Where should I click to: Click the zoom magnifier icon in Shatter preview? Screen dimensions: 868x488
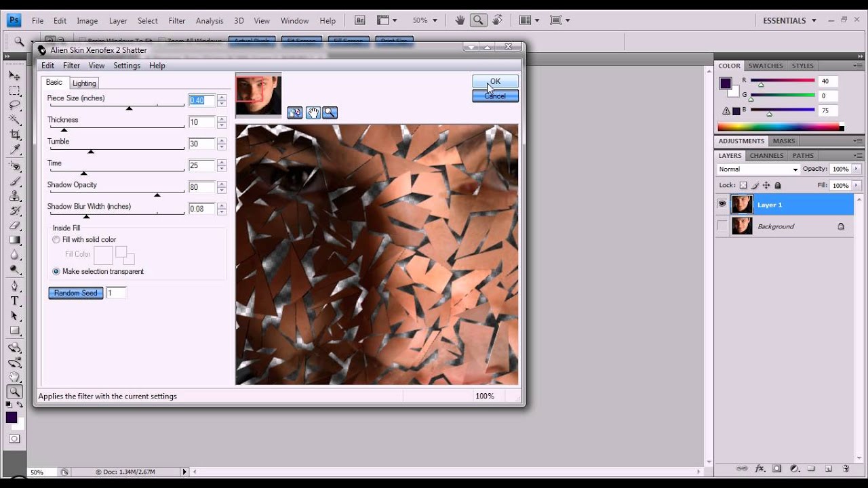[x=330, y=113]
